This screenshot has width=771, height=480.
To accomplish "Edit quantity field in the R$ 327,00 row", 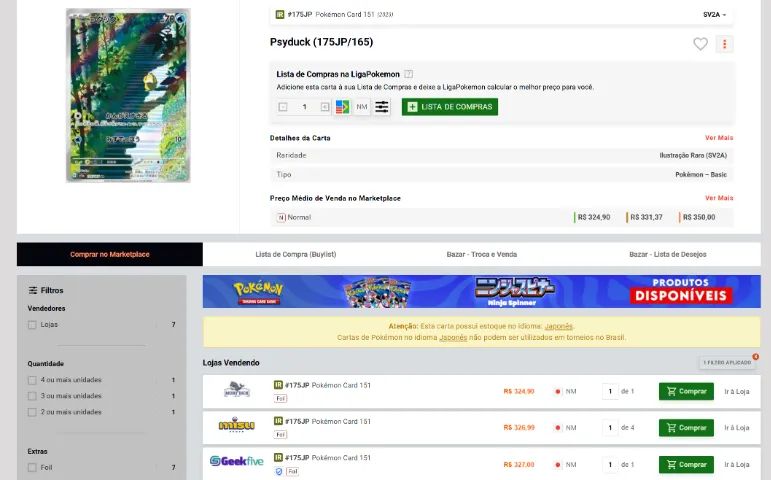I will pyautogui.click(x=610, y=464).
